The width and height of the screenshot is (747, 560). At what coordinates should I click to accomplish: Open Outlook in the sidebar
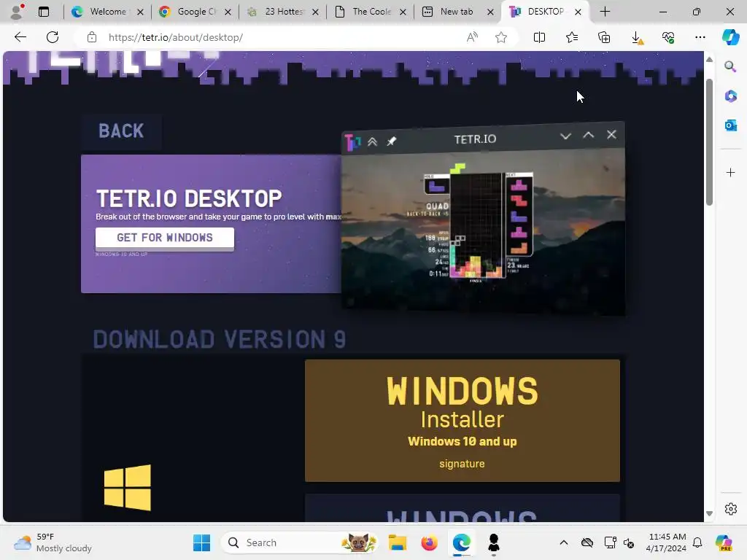tap(730, 125)
